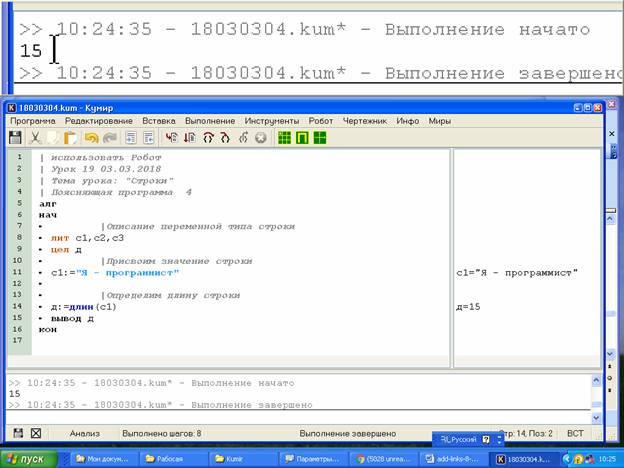Open the Редактирование menu
The image size is (624, 468).
click(99, 121)
